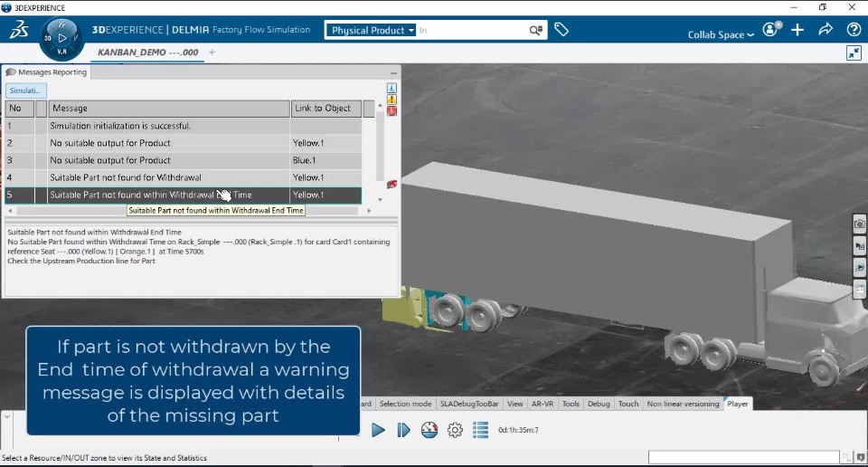Open the Help question mark icon

point(854,30)
